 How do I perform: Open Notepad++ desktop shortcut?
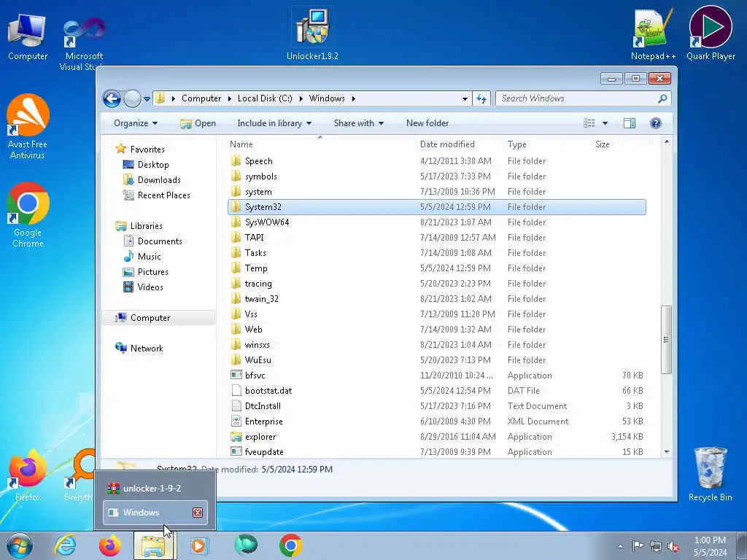point(653,35)
